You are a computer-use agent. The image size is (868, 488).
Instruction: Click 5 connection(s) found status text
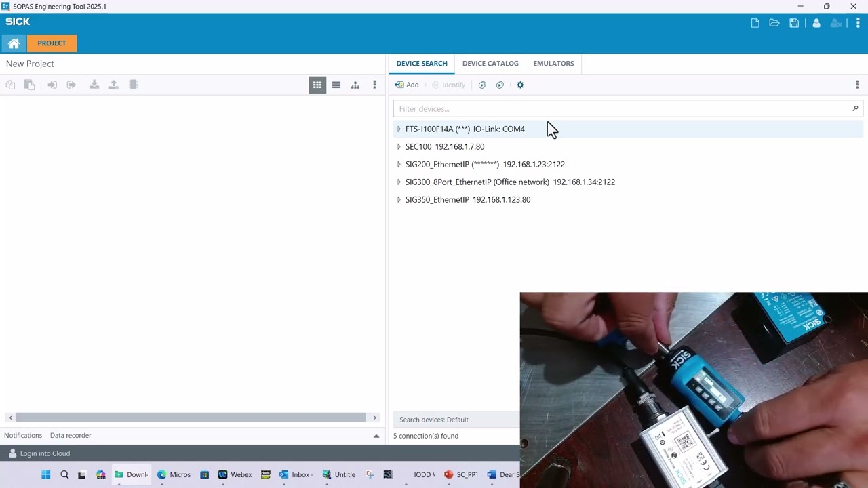coord(426,436)
